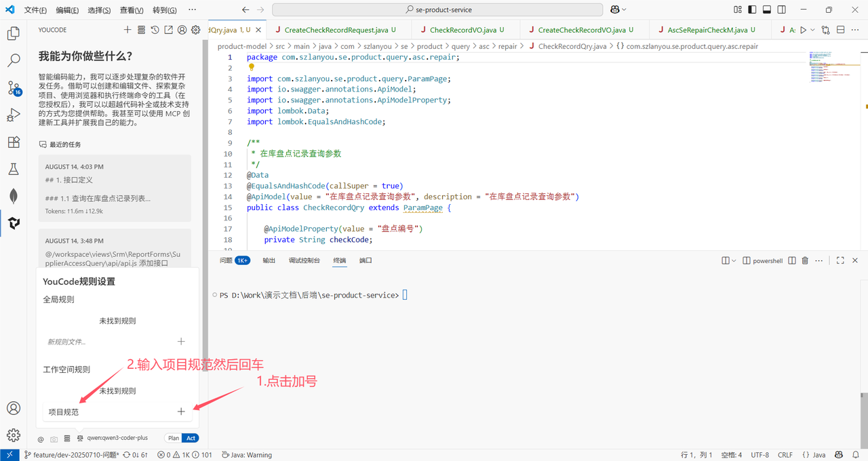Toggle the bottom panel layout button
The image size is (868, 461).
[767, 9]
